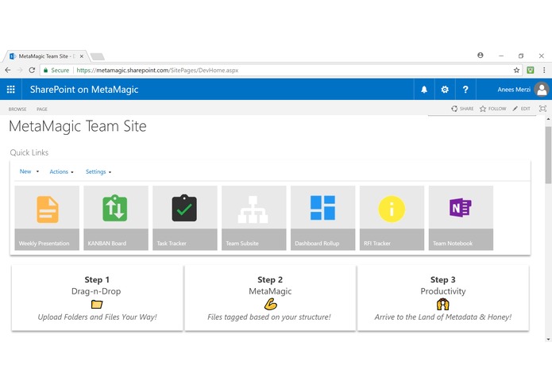Image resolution: width=552 pixels, height=392 pixels.
Task: Click the page vertical scrollbar thumb
Action: point(548,155)
